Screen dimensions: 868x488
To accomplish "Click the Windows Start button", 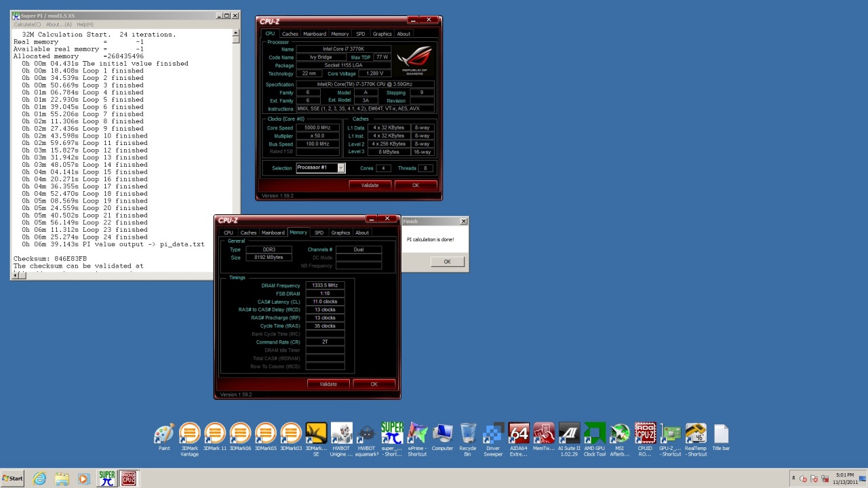I will tap(12, 479).
